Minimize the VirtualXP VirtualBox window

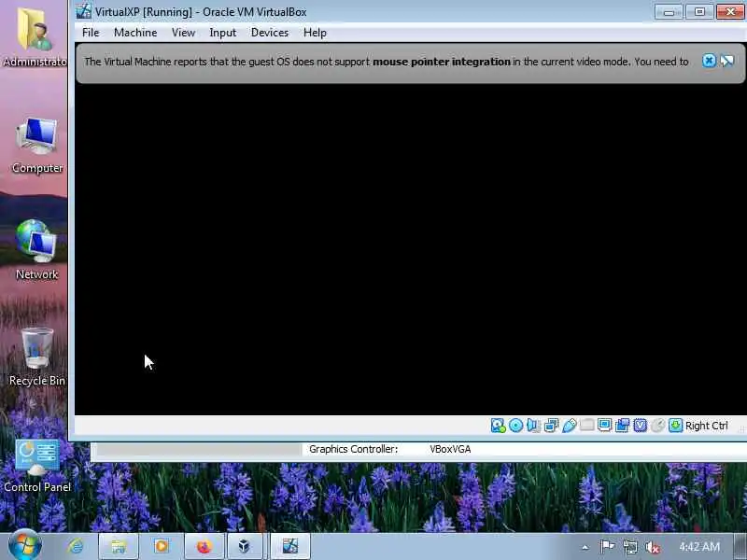click(x=669, y=11)
